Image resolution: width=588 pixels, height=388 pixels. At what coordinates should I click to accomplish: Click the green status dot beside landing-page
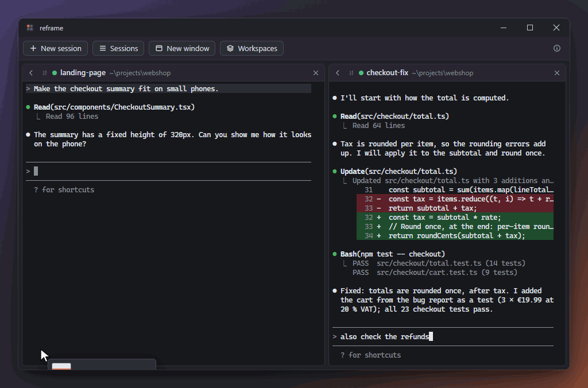click(x=55, y=73)
